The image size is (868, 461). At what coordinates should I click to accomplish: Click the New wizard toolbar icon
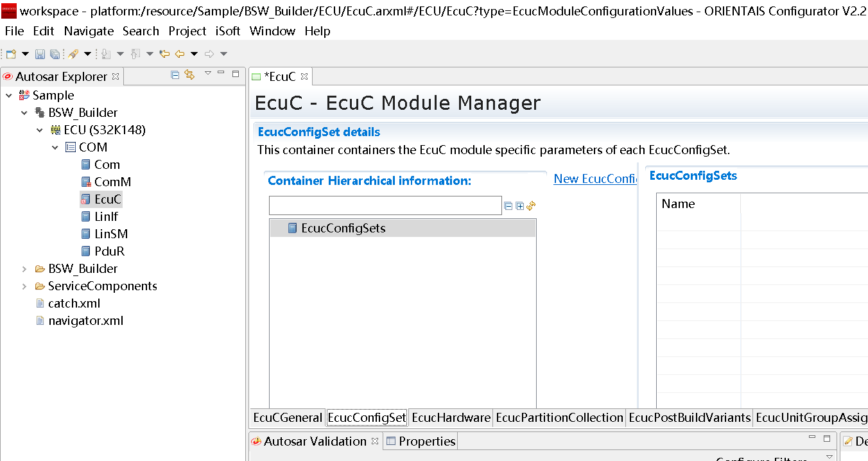pos(11,54)
